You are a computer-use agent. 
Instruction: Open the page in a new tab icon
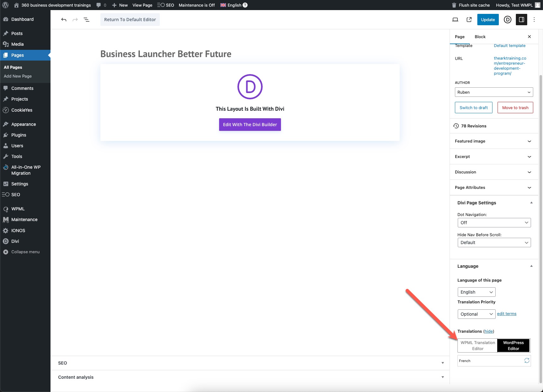tap(469, 20)
